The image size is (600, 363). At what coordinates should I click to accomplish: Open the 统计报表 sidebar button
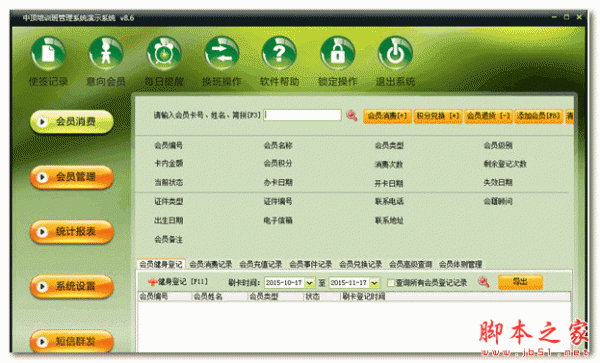pyautogui.click(x=72, y=231)
